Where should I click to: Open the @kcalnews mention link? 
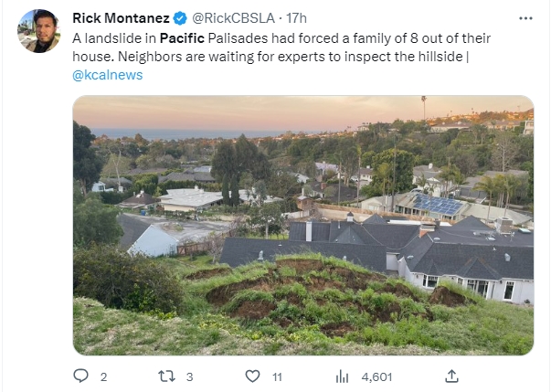pos(108,75)
